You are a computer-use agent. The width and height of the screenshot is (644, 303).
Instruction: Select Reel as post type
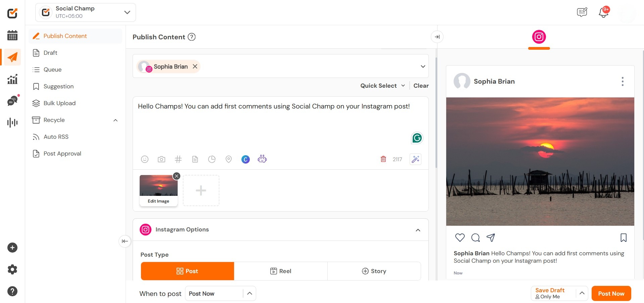281,271
